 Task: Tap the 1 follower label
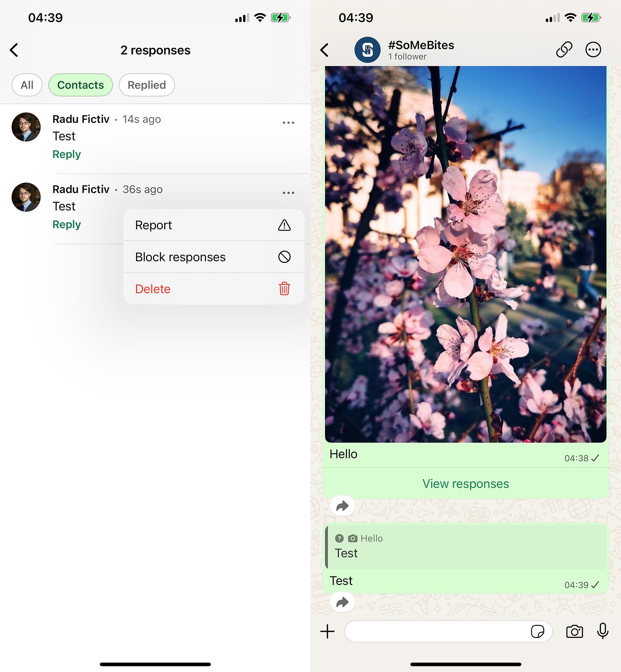(x=407, y=57)
